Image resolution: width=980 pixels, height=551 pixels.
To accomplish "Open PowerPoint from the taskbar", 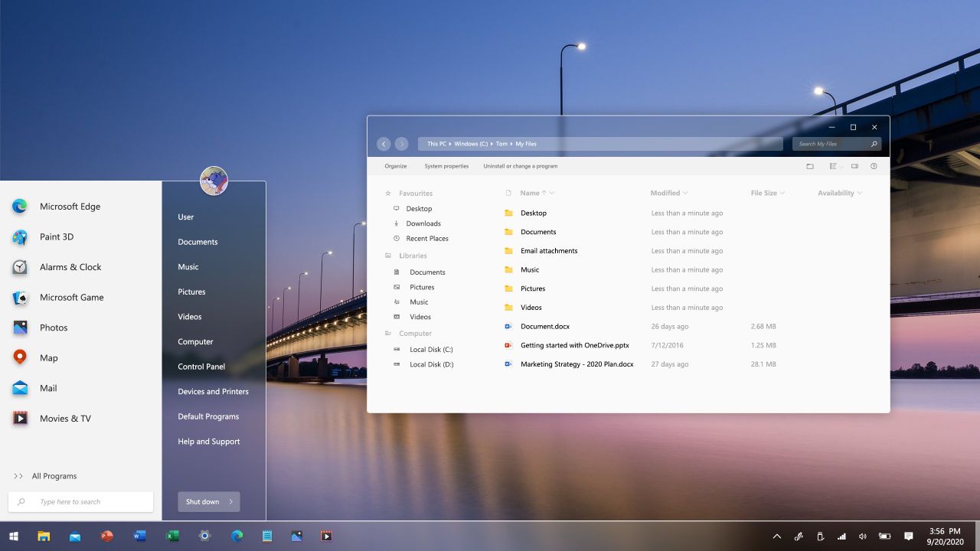I will pos(107,536).
